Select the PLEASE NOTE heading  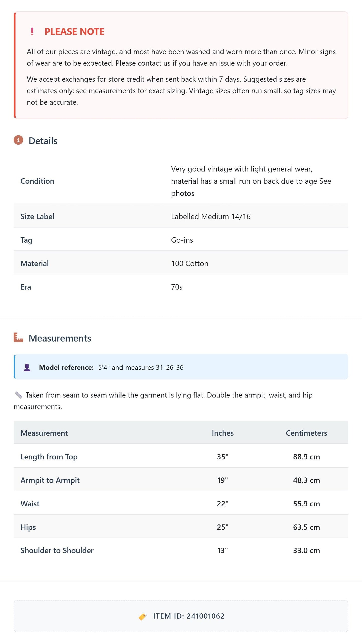click(x=74, y=32)
